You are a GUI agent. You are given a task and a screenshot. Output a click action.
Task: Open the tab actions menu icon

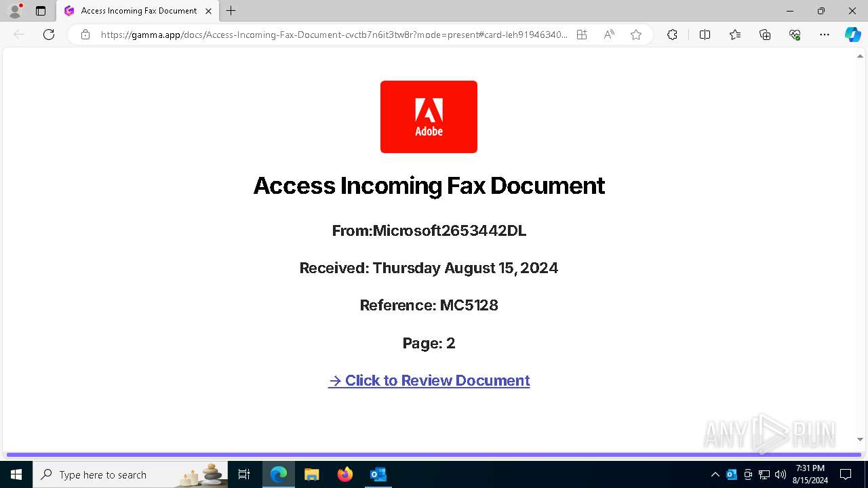41,11
